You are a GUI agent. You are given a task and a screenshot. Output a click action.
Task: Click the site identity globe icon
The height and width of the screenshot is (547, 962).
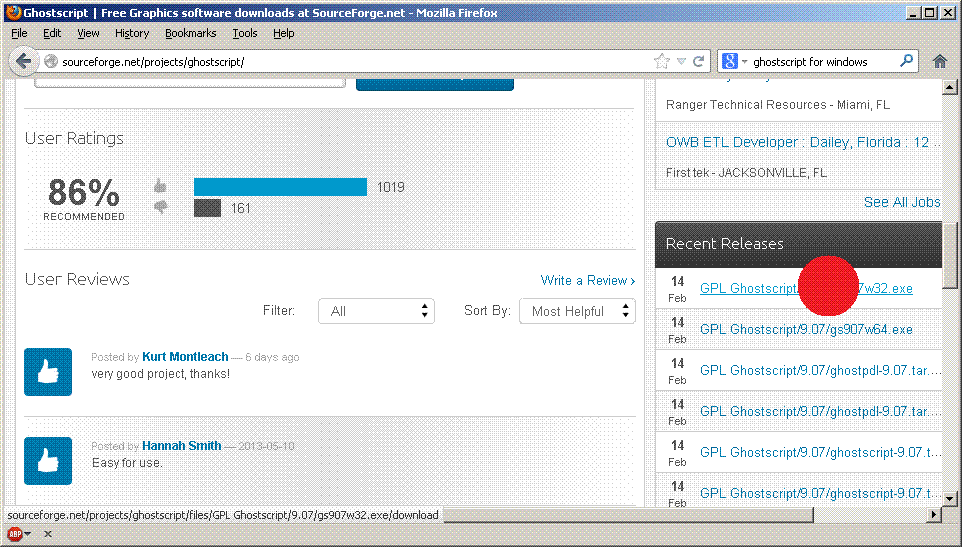[51, 61]
